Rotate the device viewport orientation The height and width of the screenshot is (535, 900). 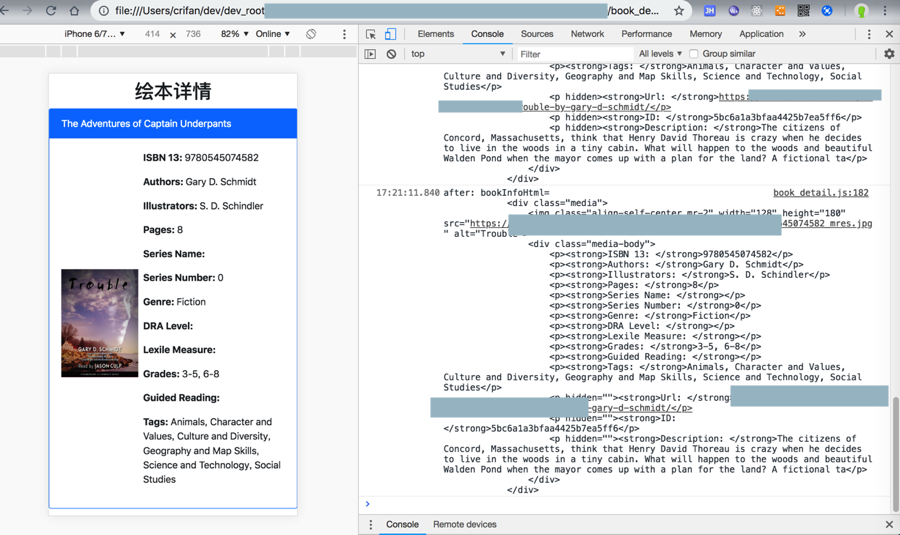pos(311,34)
